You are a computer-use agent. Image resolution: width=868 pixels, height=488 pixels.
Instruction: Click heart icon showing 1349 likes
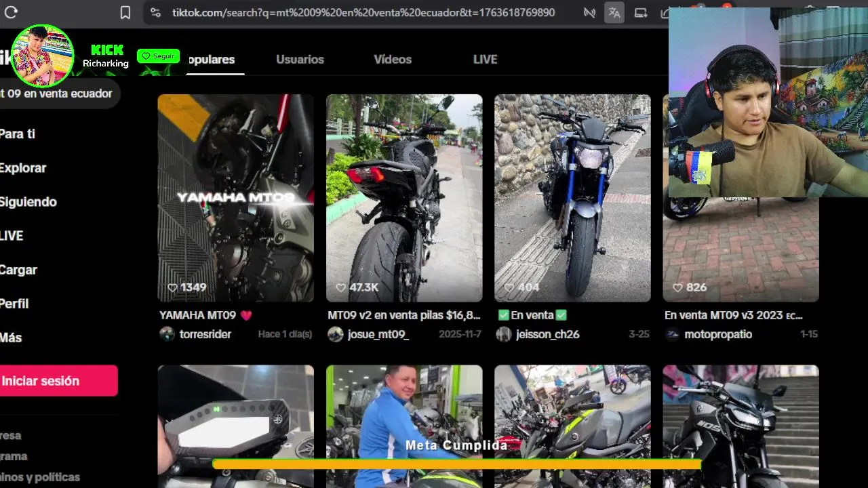click(172, 287)
